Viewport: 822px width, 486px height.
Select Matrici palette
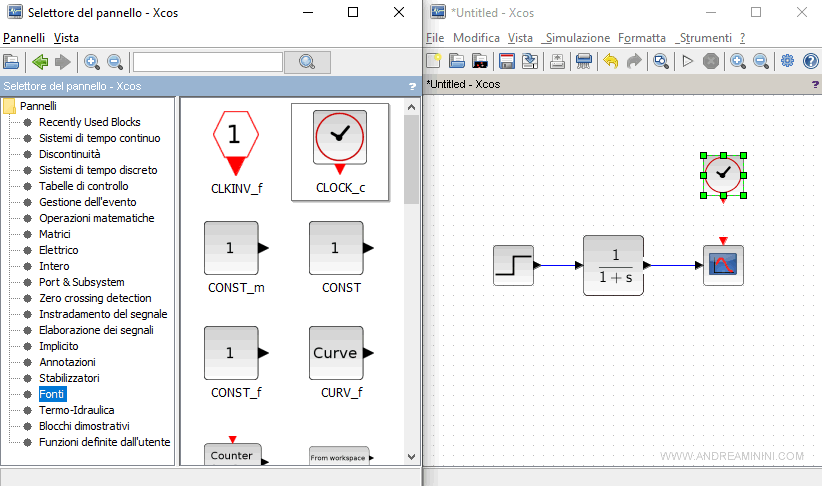coord(55,234)
